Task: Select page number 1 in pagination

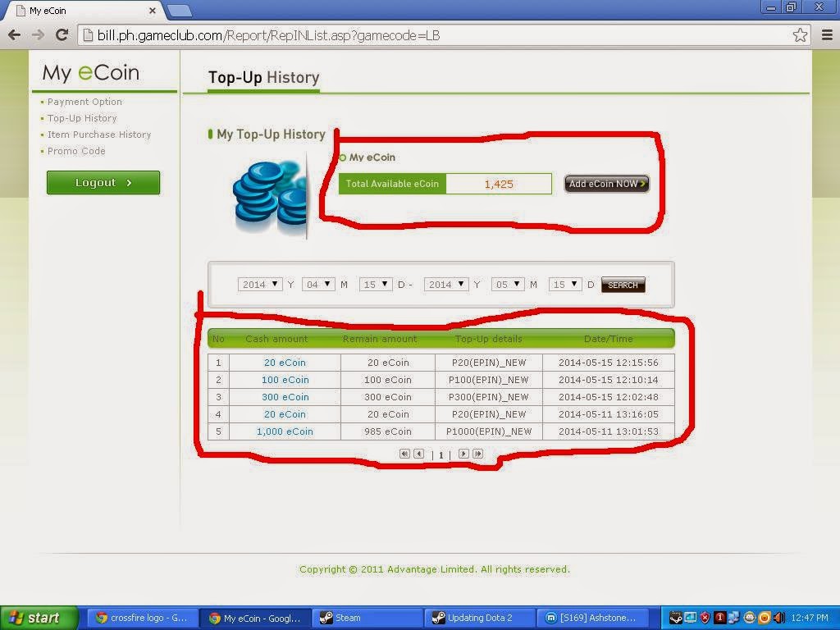Action: pos(441,455)
